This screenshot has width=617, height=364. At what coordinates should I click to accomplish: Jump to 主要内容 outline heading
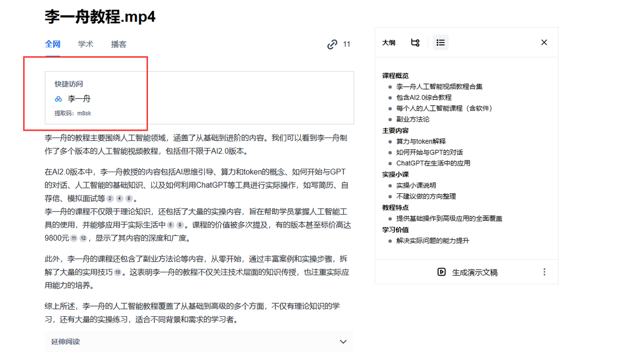(395, 131)
